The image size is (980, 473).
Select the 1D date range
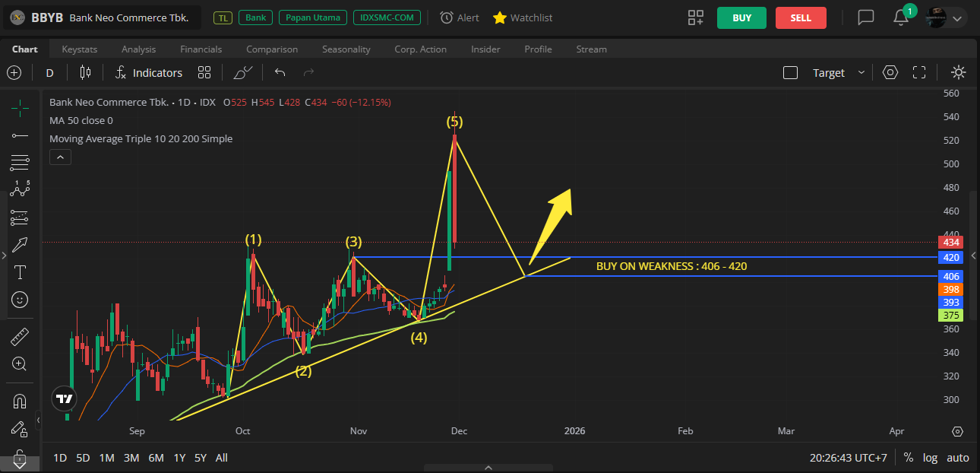[60, 458]
